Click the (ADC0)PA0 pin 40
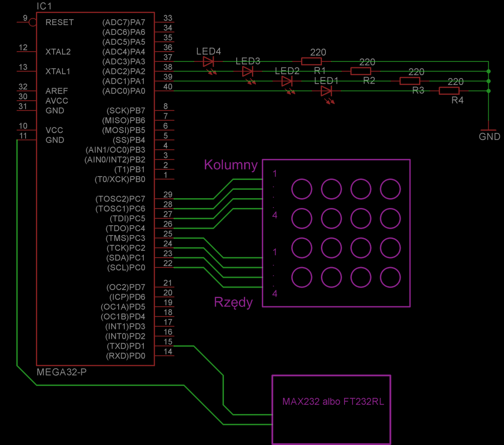Viewport: 504px width, 445px height. pos(164,91)
